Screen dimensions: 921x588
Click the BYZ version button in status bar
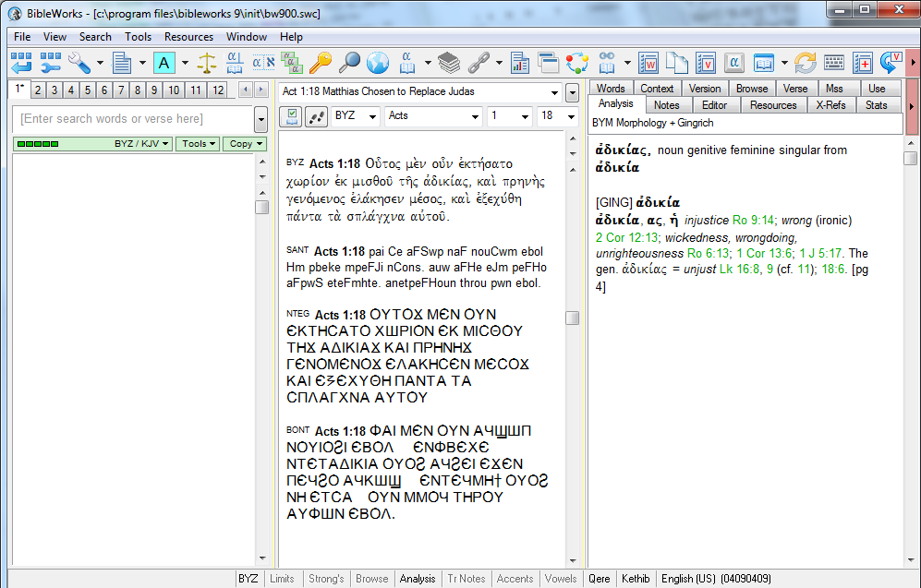(x=248, y=579)
